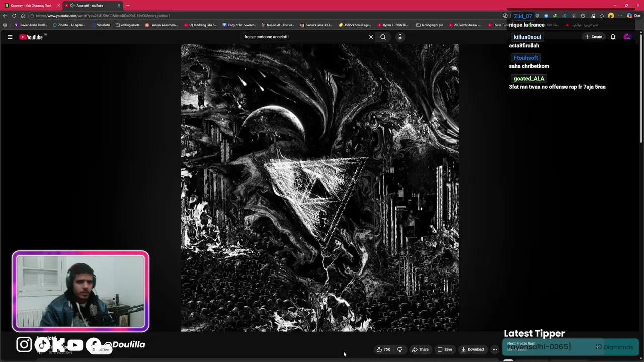
Task: Open Copy of hr-newslet bookmark
Action: point(239,25)
